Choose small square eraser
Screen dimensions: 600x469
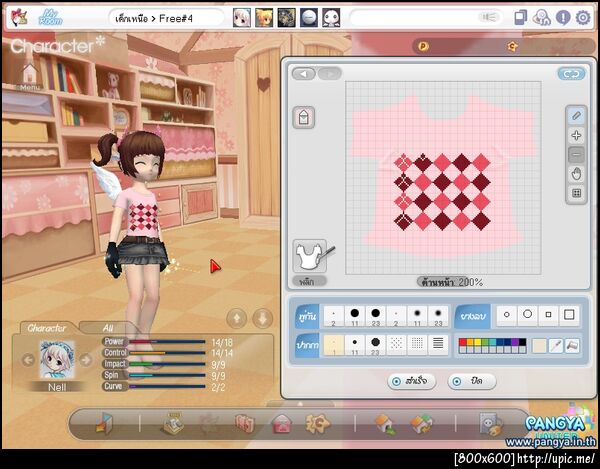pos(548,315)
